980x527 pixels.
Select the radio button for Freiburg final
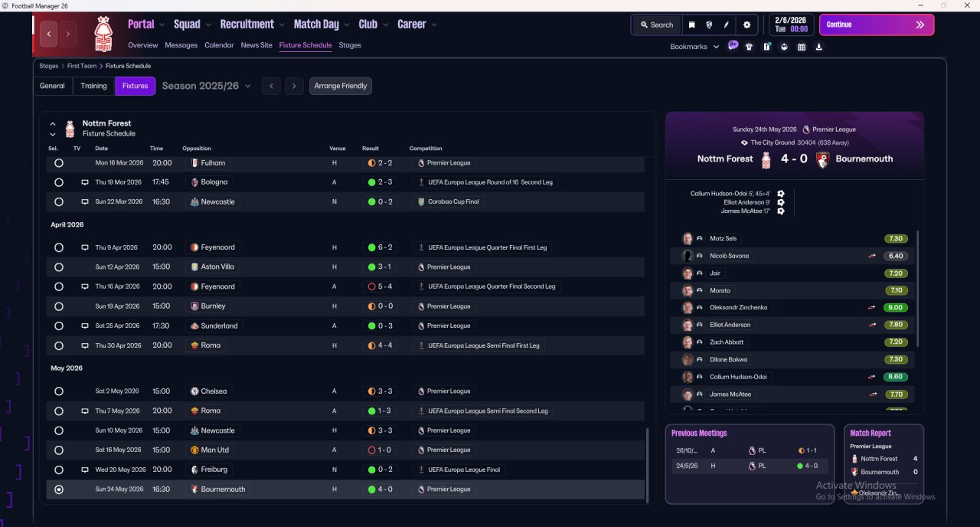(59, 470)
